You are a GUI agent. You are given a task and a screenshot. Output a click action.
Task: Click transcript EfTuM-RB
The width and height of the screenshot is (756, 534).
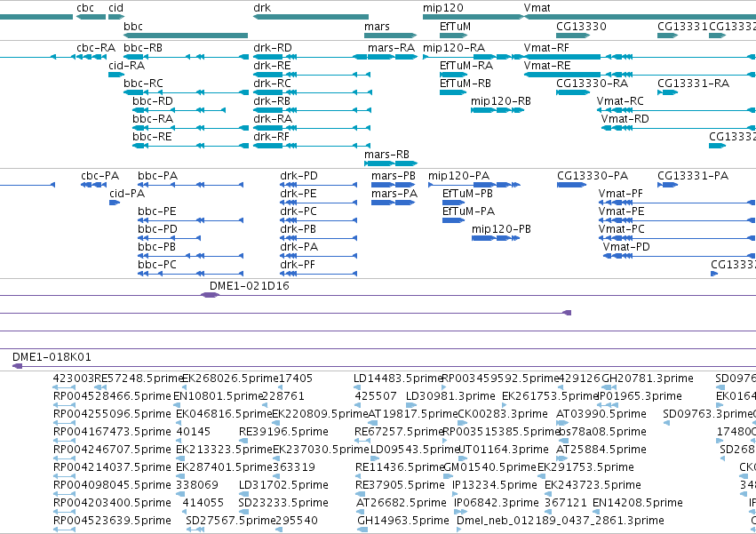tap(466, 84)
